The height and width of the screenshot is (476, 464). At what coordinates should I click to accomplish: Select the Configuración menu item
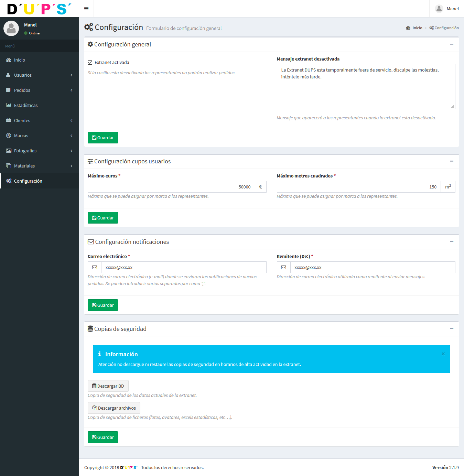(40, 181)
